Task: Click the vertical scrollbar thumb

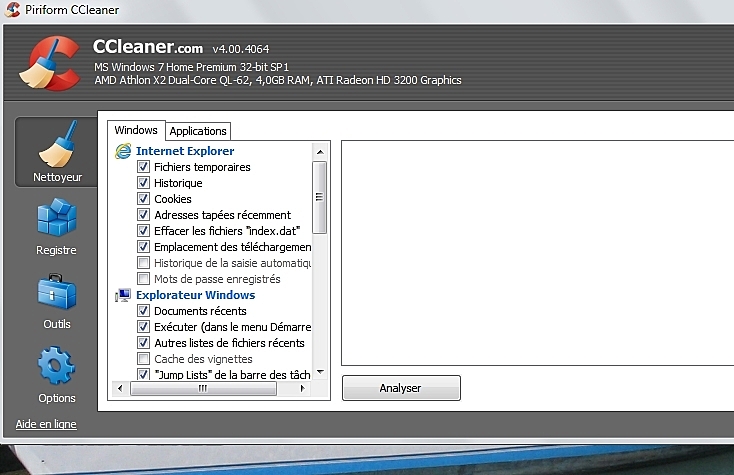Action: point(320,197)
